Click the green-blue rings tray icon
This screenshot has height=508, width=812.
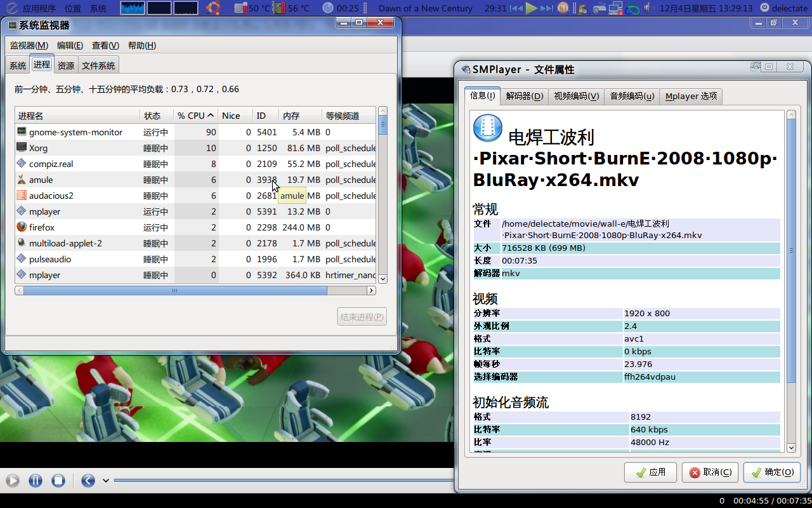(632, 9)
